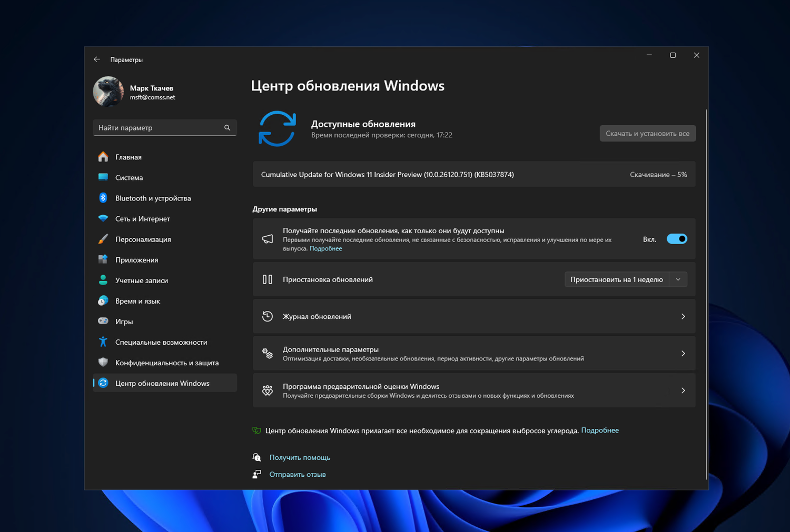Screen dimensions: 790x532
Task: Select Игры in the sidebar
Action: [x=165, y=321]
